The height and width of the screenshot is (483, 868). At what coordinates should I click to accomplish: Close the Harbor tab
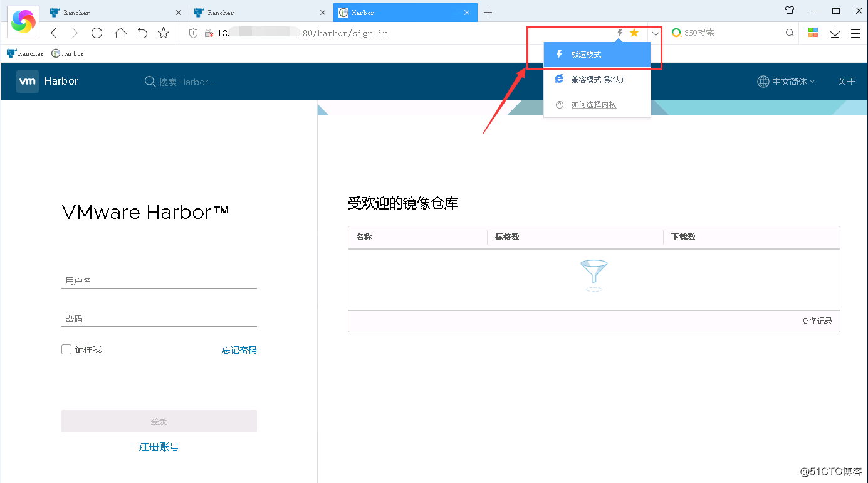467,13
